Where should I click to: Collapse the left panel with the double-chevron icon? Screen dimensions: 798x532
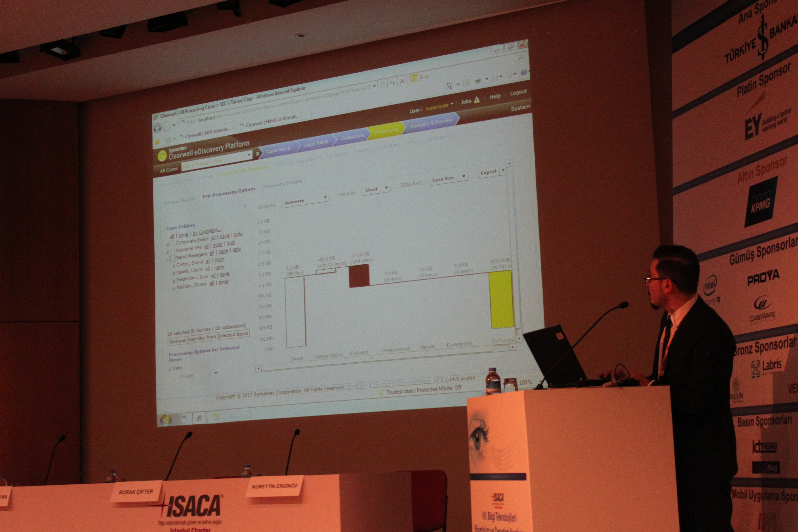[x=245, y=206]
